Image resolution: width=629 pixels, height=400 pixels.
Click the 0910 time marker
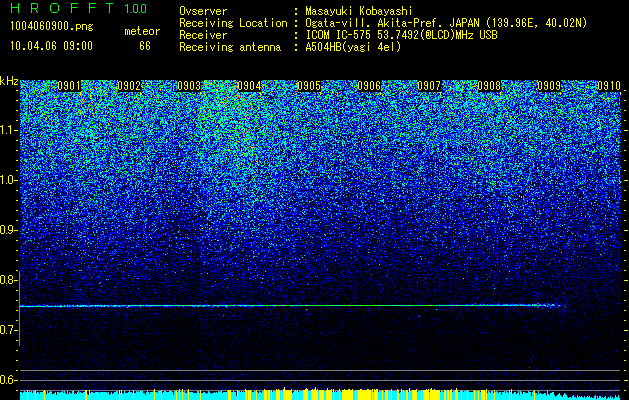click(x=609, y=86)
